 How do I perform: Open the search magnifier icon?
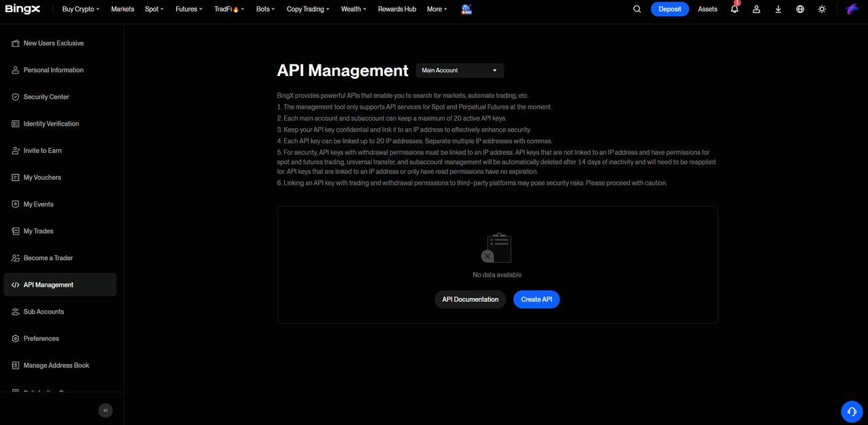pos(637,9)
